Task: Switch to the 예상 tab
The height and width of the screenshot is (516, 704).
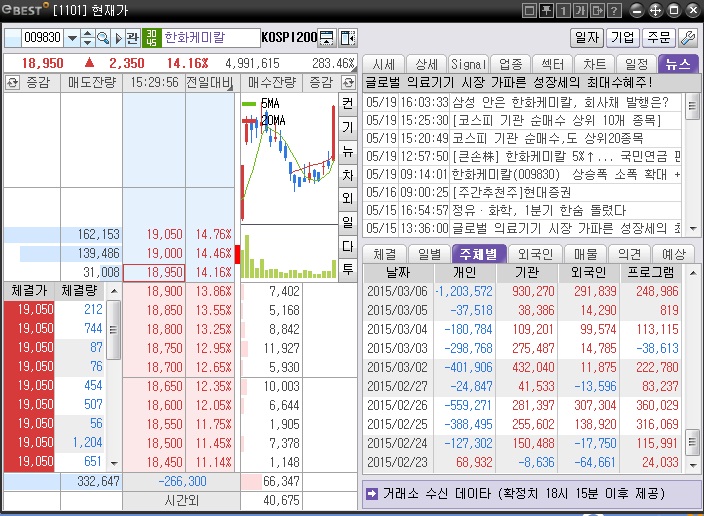Action: [x=673, y=255]
